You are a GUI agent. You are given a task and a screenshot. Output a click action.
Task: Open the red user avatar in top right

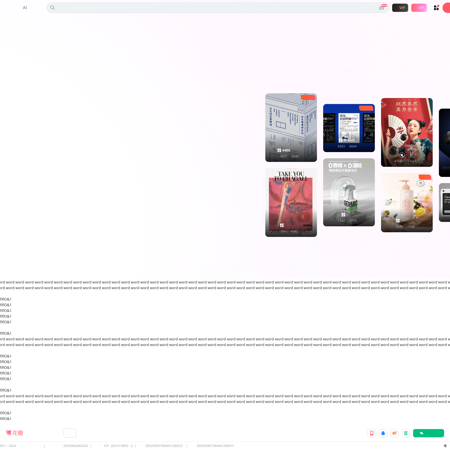click(447, 8)
